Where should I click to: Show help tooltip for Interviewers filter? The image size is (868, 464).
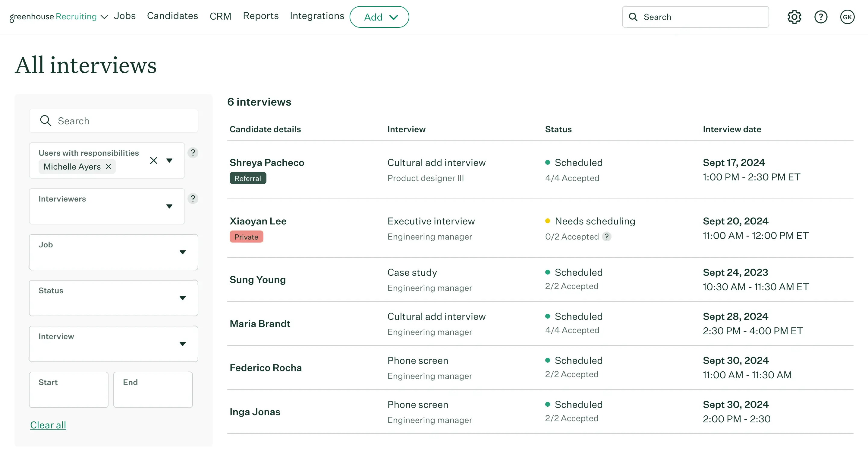click(x=193, y=199)
